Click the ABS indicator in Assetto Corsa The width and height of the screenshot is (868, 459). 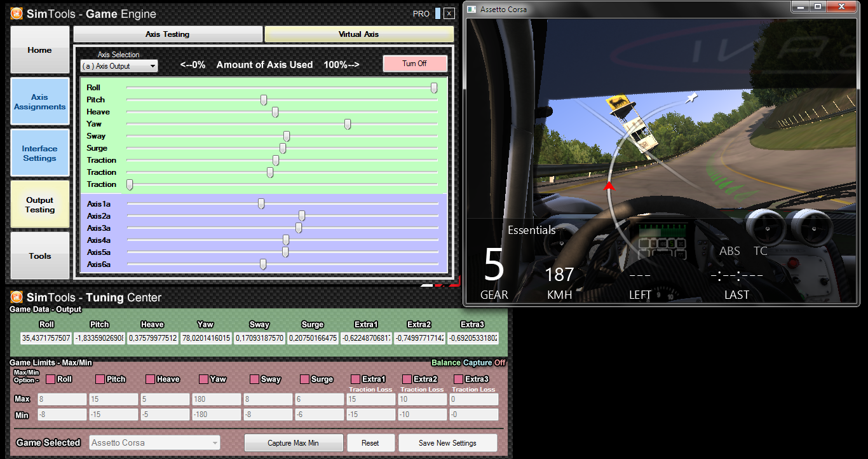click(729, 251)
